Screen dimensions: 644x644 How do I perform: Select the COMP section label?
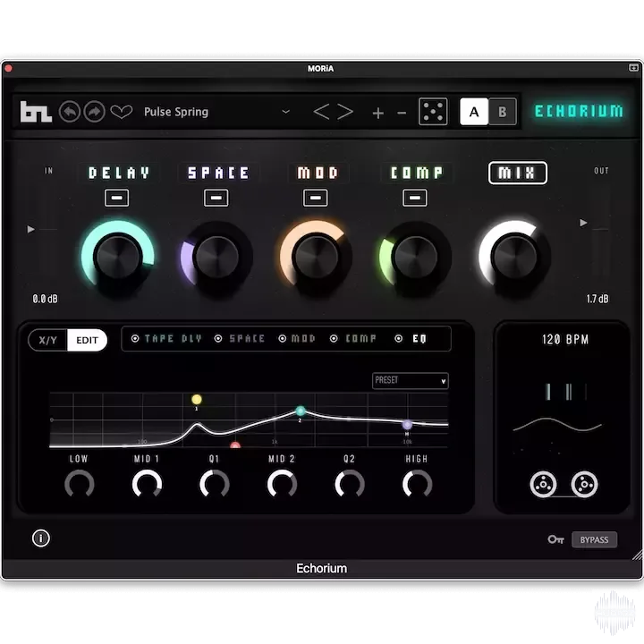[417, 173]
